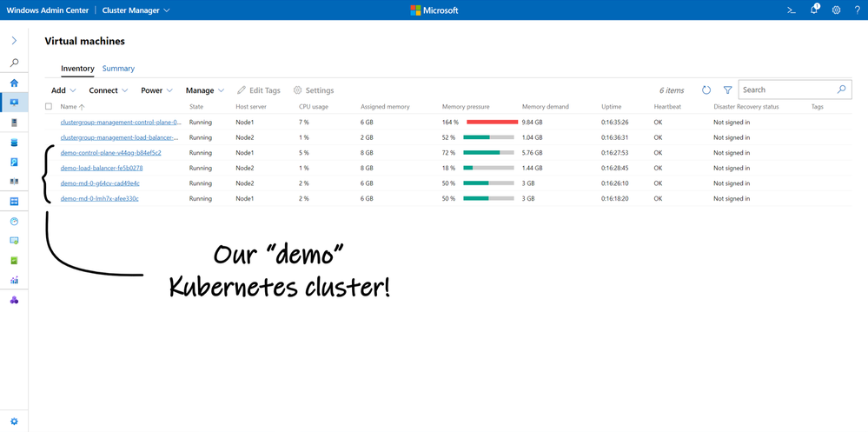This screenshot has height=432, width=868.
Task: Toggle the select-all checkbox in header row
Action: 49,106
